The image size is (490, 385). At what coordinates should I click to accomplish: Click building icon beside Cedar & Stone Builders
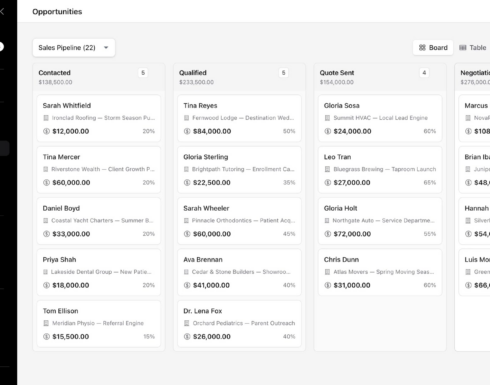click(x=187, y=272)
